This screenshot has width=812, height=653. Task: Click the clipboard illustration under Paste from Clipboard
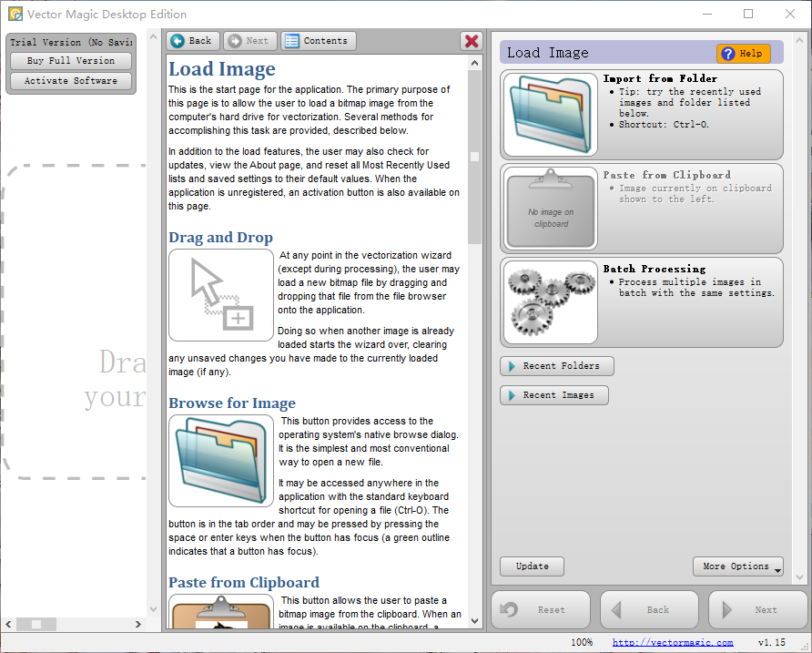coord(221,611)
